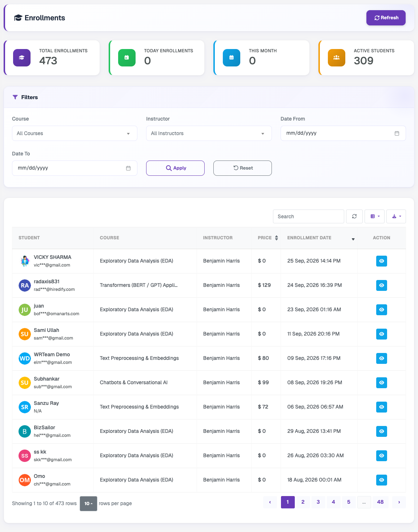Viewport: 418px width, 532px height.
Task: Click the OM avatar for Omo
Action: (25, 480)
